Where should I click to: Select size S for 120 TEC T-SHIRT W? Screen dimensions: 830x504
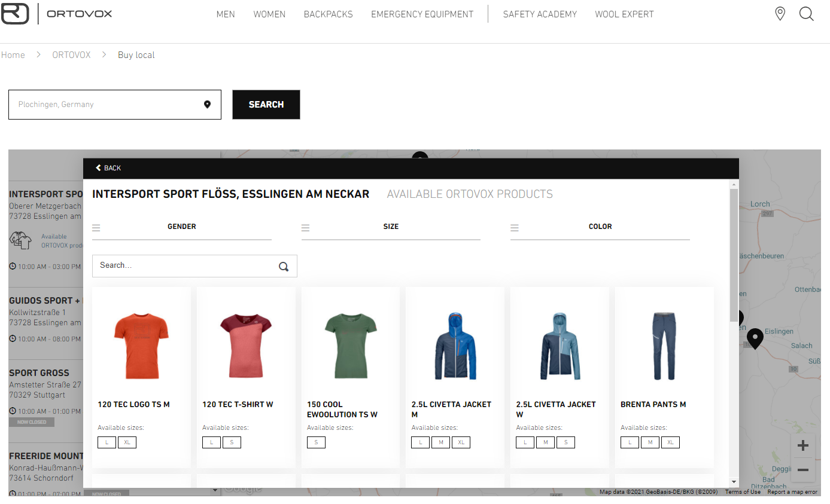(232, 442)
